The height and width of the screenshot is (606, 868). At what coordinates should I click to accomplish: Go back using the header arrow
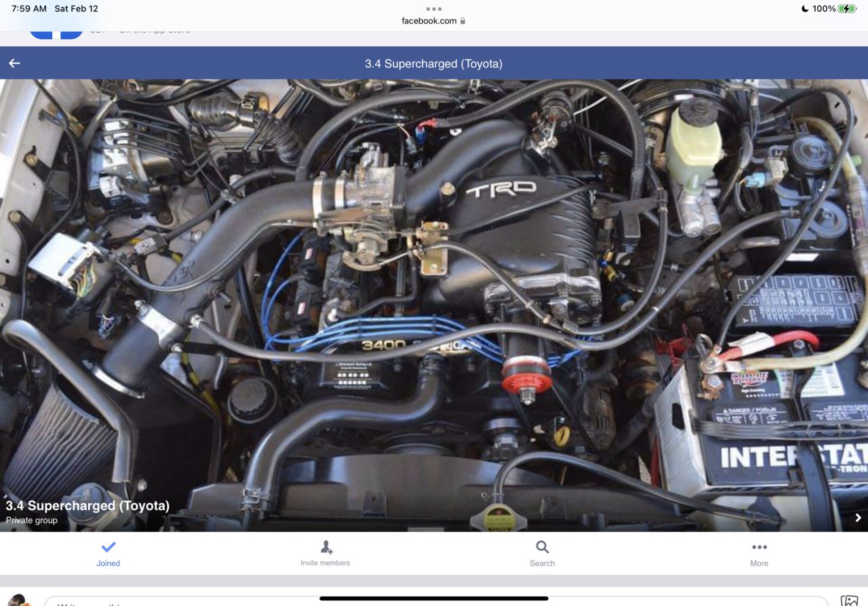14,63
